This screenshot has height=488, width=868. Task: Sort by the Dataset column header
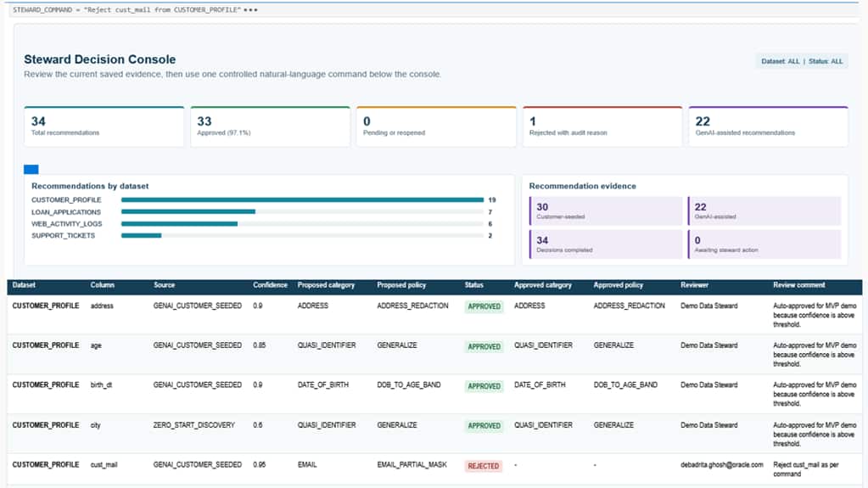[24, 284]
